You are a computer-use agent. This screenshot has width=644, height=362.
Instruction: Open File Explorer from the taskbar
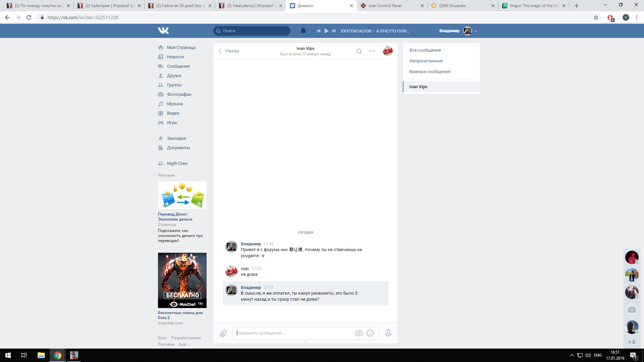tap(41, 355)
